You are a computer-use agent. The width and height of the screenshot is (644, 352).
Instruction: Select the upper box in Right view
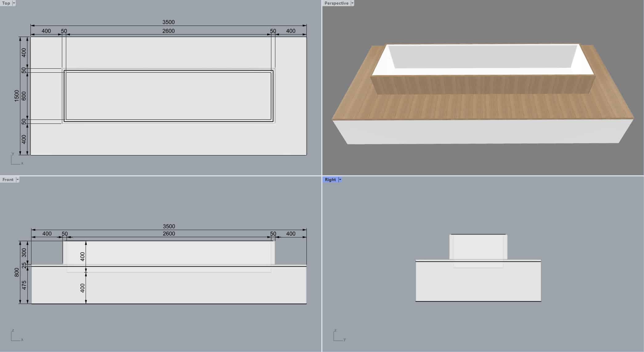(x=478, y=247)
